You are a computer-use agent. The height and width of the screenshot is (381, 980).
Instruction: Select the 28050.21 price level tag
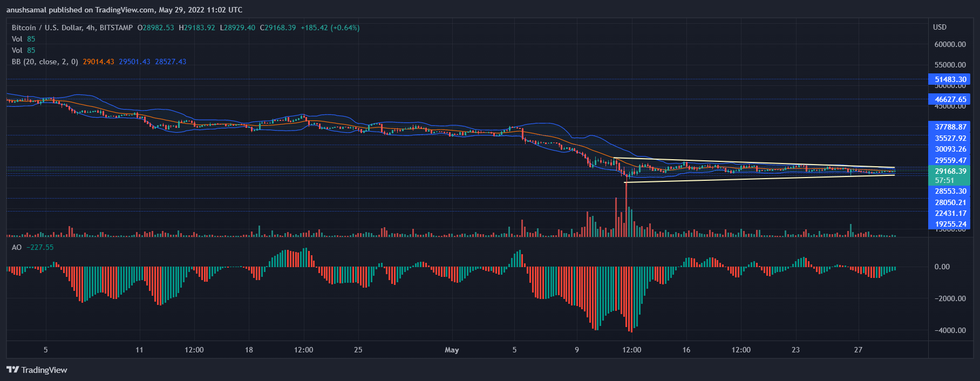point(949,202)
